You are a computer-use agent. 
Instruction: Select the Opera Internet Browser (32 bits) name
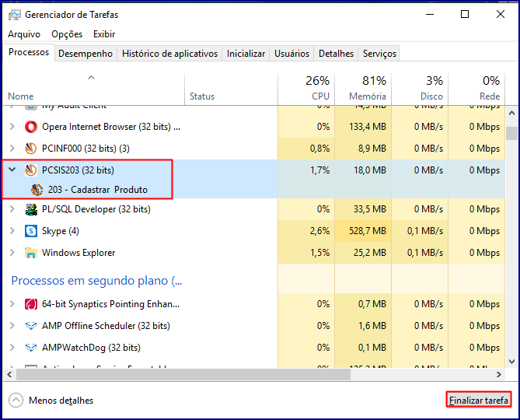[111, 127]
